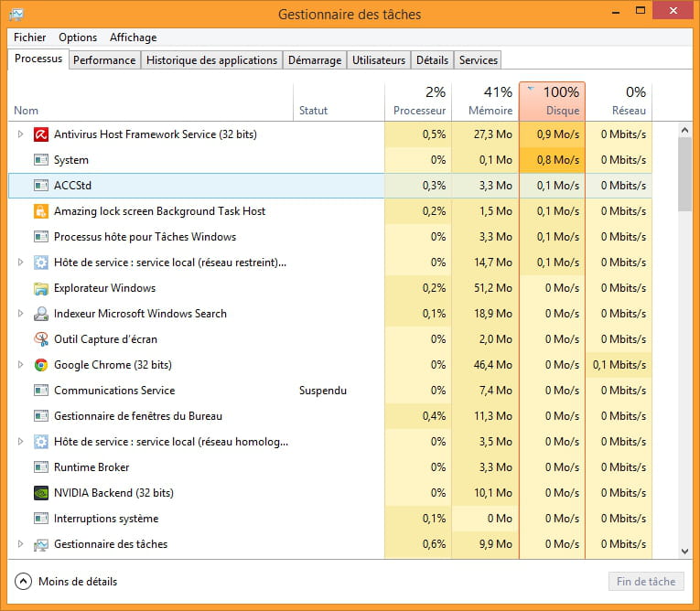Click the 27,3 Mo memory value
The height and width of the screenshot is (611, 700).
493,134
